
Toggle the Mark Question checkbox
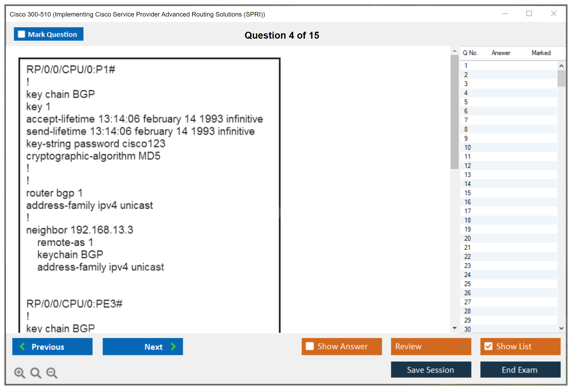tap(21, 34)
